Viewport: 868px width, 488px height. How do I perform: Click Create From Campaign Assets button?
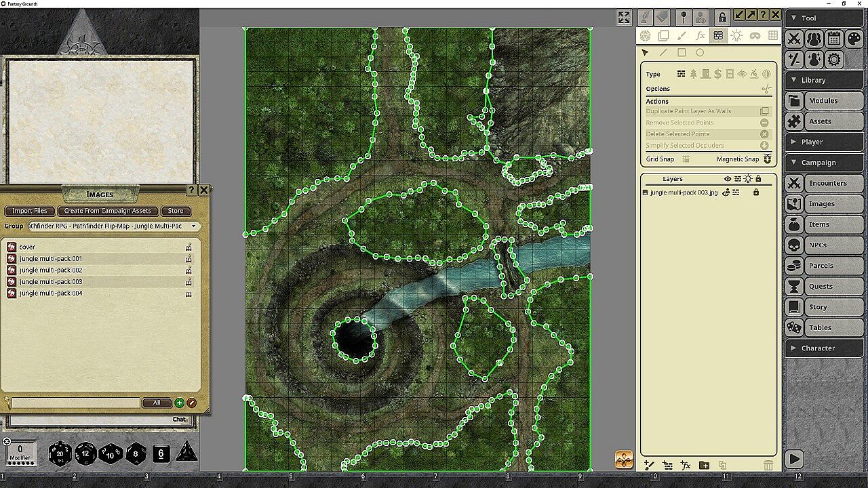click(x=108, y=211)
